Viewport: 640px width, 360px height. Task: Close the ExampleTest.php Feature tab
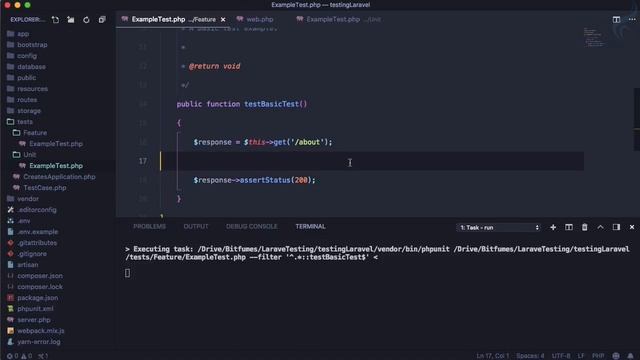[223, 20]
